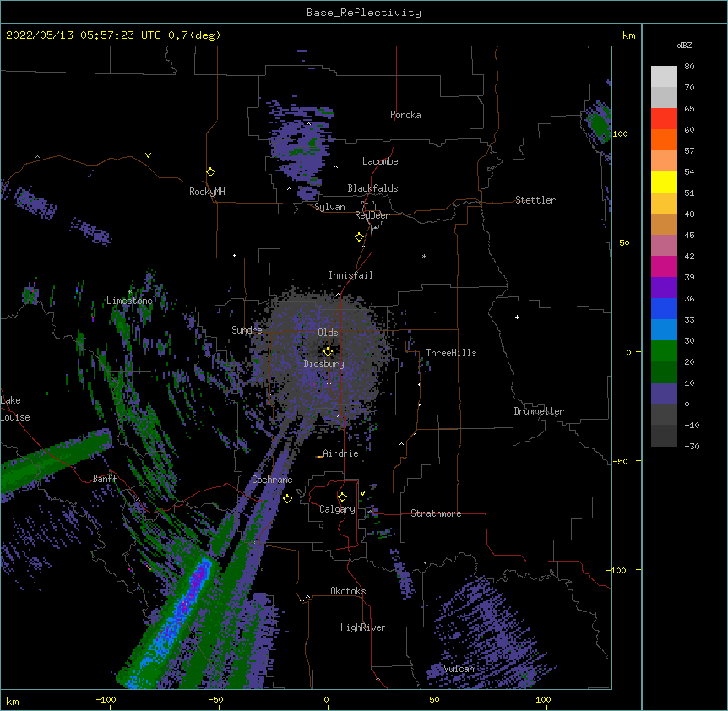Click the Innisfail city label
The image size is (728, 711).
coord(350,275)
